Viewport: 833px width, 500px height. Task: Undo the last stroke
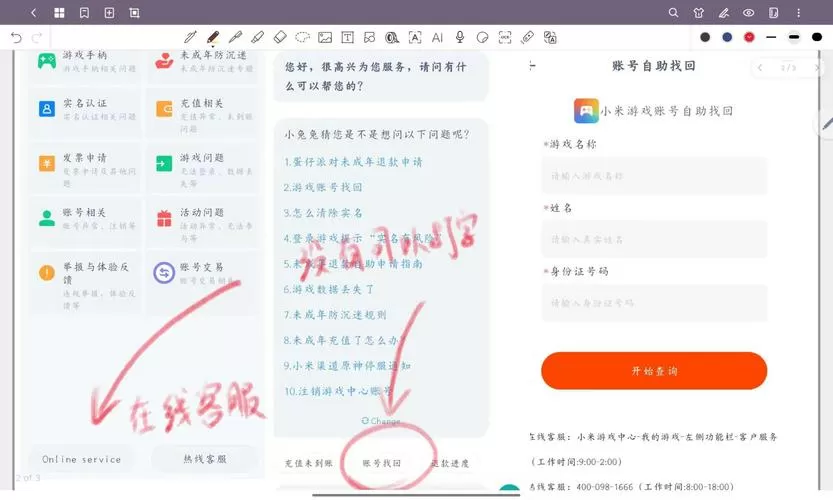tap(16, 38)
